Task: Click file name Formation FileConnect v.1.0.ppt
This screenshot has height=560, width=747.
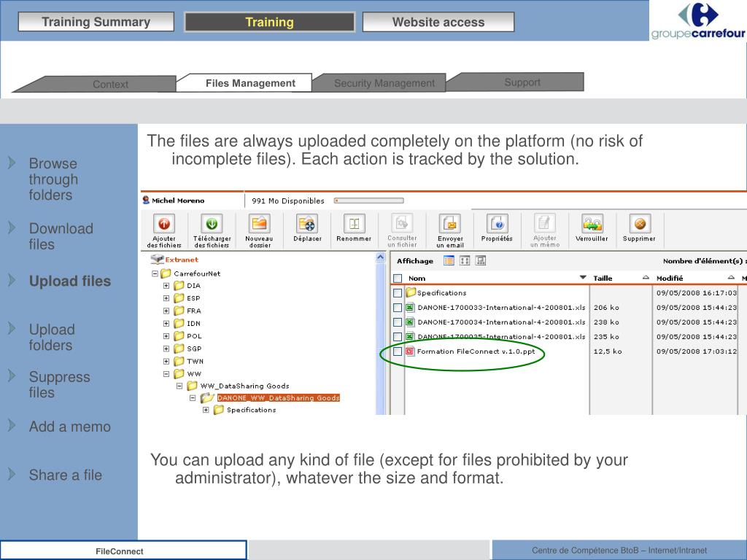Action: point(476,351)
